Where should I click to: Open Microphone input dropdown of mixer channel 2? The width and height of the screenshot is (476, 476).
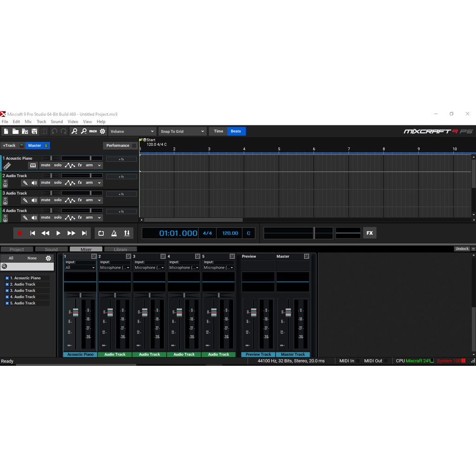click(115, 267)
